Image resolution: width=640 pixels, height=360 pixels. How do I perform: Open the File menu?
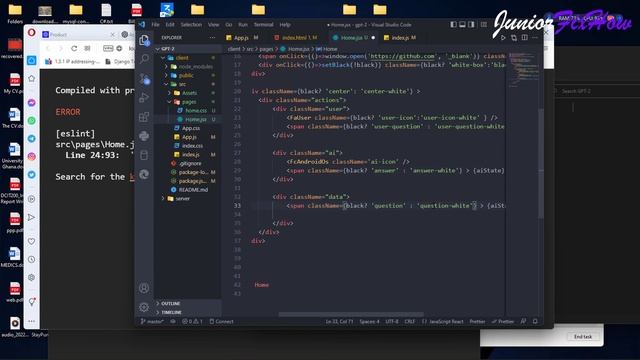pyautogui.click(x=156, y=24)
